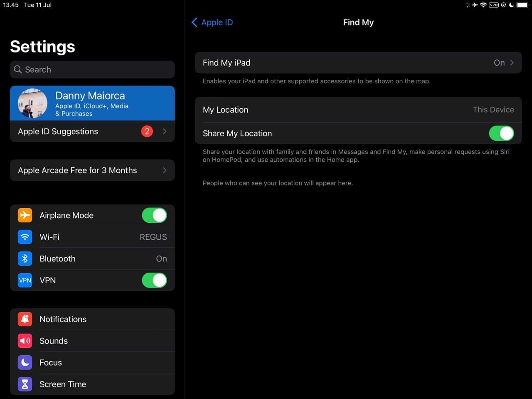Return to the Apple ID page
Image resolution: width=532 pixels, height=399 pixels.
[x=212, y=22]
